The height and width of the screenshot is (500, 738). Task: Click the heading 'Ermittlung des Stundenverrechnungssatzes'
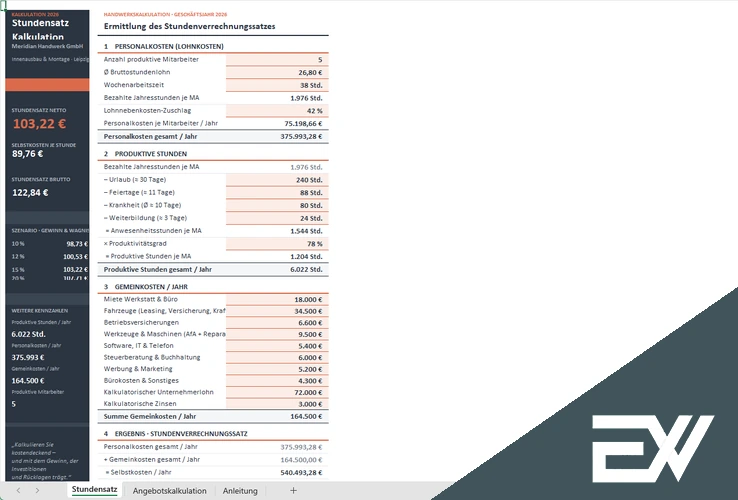[x=190, y=26]
